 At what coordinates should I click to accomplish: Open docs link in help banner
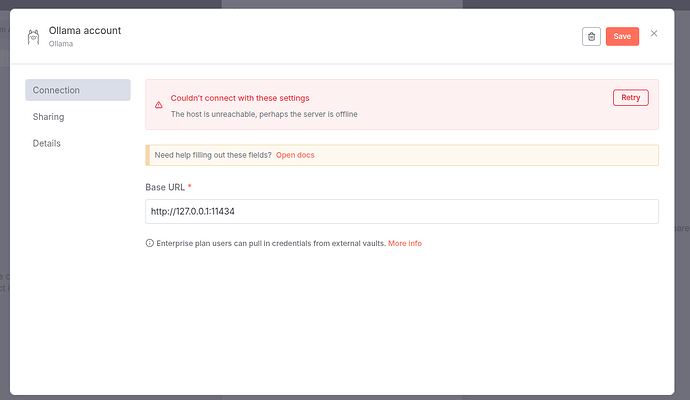pos(295,155)
